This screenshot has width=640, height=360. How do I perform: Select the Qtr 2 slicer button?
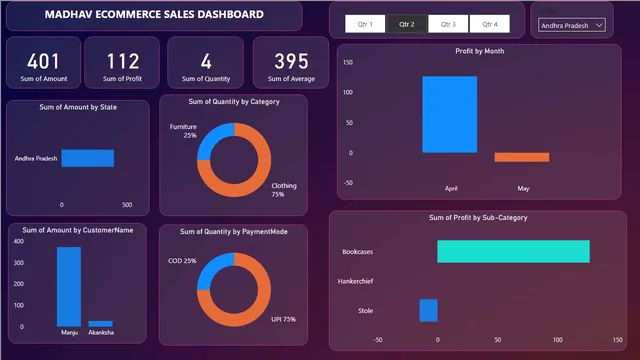pyautogui.click(x=407, y=24)
